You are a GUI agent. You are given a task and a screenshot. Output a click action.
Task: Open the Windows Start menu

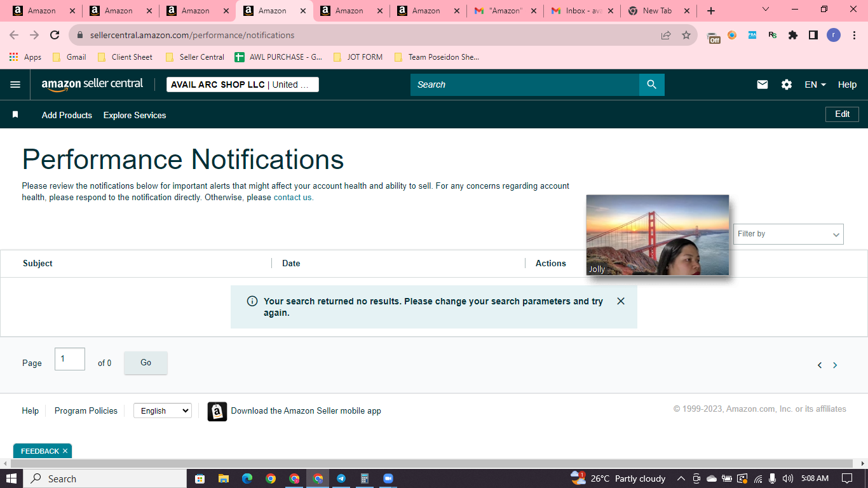click(x=11, y=478)
